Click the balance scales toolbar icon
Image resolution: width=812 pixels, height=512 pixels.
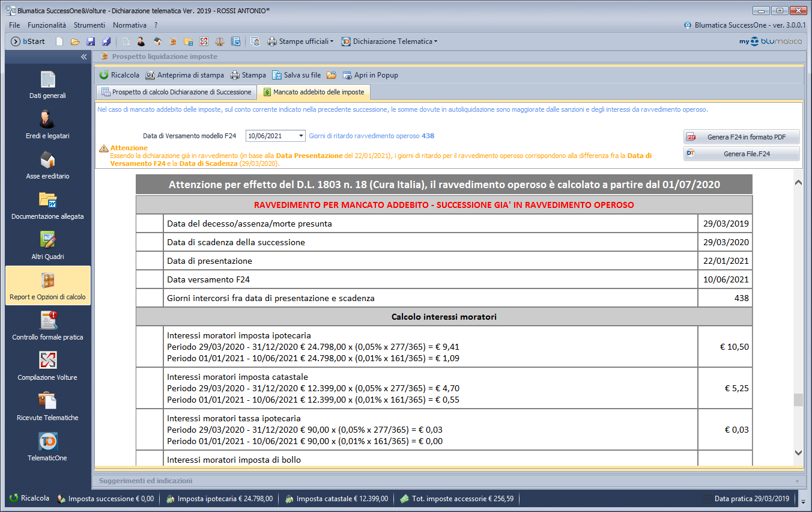coord(220,41)
